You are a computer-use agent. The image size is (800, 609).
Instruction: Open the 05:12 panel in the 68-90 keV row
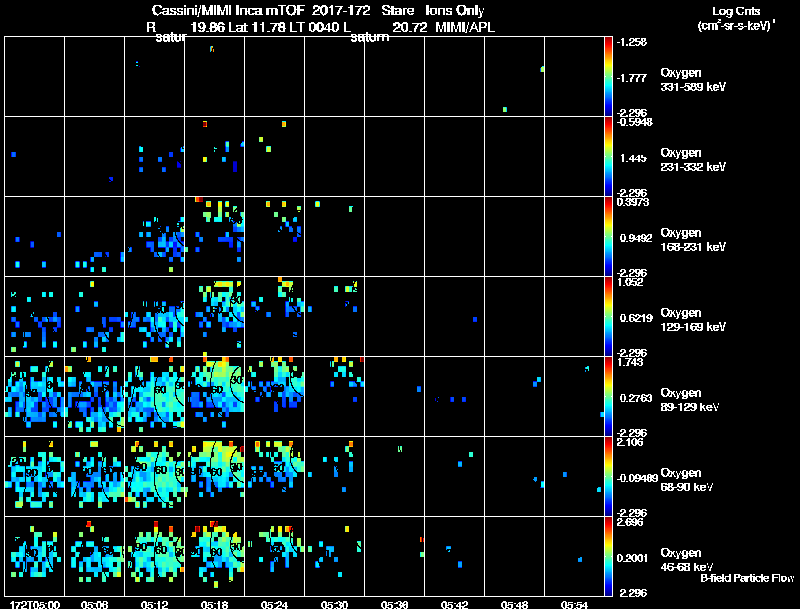(x=155, y=476)
